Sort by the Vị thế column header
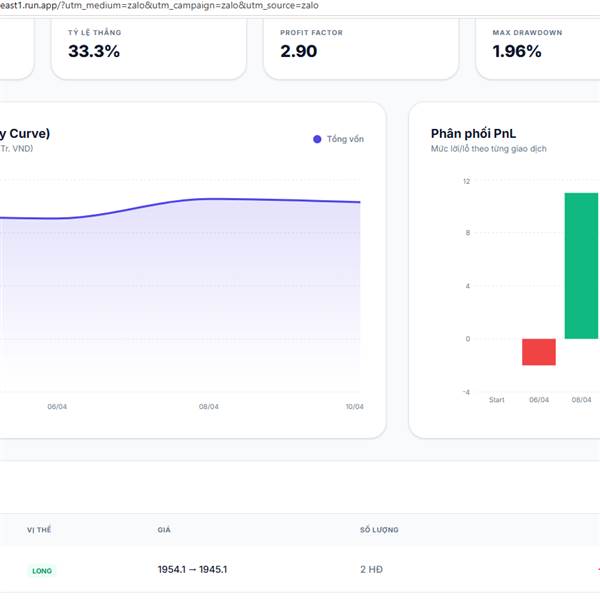 (x=39, y=530)
